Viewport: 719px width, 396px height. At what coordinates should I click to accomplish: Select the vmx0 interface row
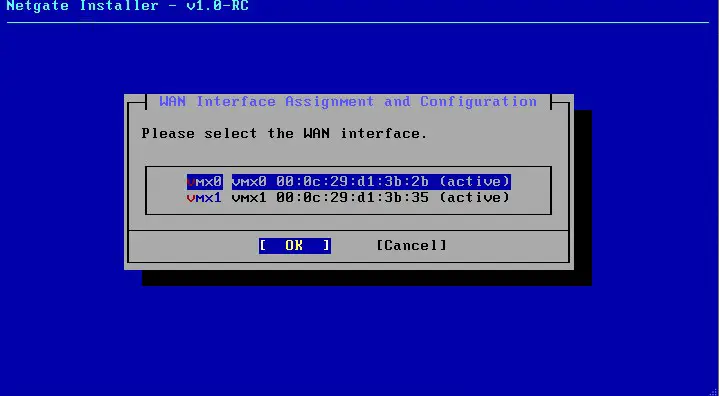coord(348,182)
